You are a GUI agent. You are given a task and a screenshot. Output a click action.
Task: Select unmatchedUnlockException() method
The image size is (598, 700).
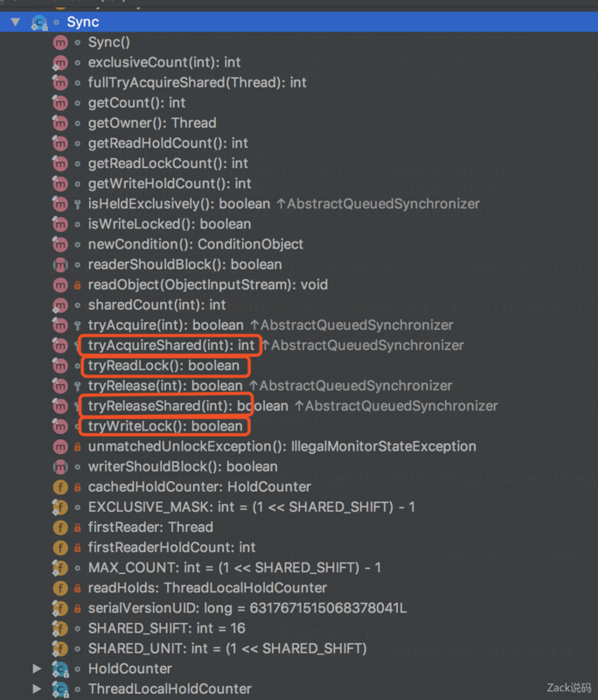282,446
